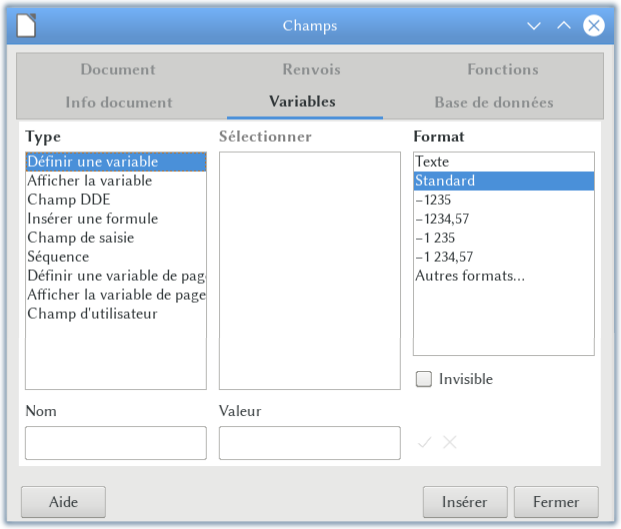Click the green checkmark apply icon
Viewport: 621px width, 529px height.
(x=425, y=442)
